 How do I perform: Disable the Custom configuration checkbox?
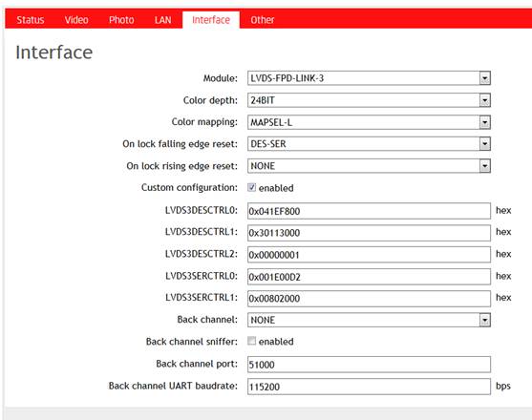click(251, 187)
